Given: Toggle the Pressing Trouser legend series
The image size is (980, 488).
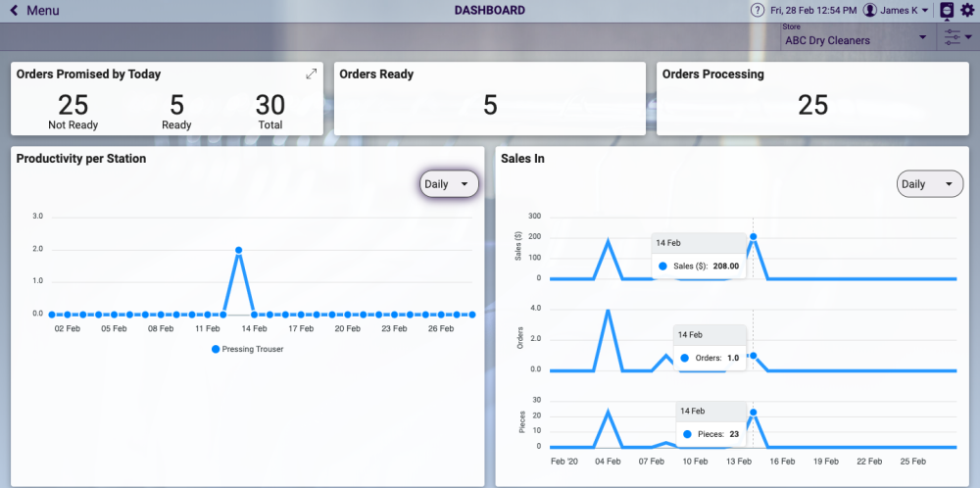Looking at the screenshot, I should coord(248,349).
